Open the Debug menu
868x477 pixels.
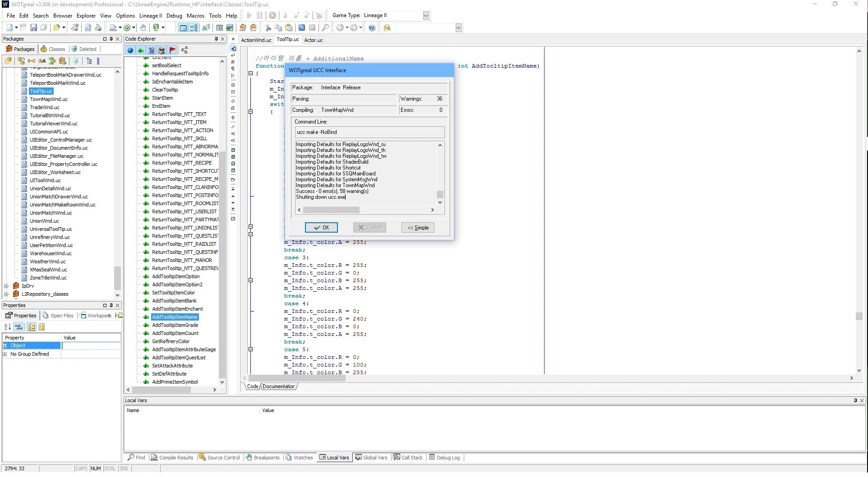point(174,15)
